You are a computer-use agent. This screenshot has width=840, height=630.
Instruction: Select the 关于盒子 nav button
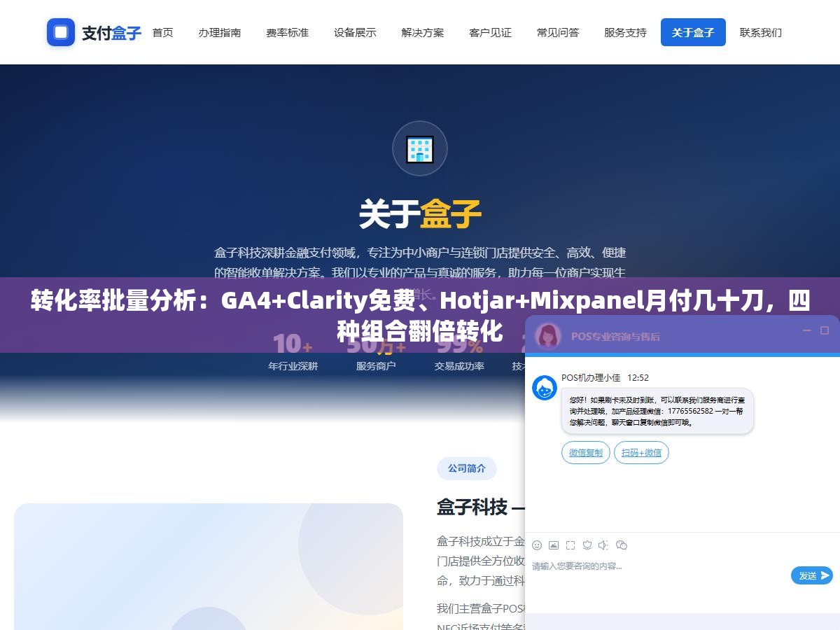click(693, 32)
